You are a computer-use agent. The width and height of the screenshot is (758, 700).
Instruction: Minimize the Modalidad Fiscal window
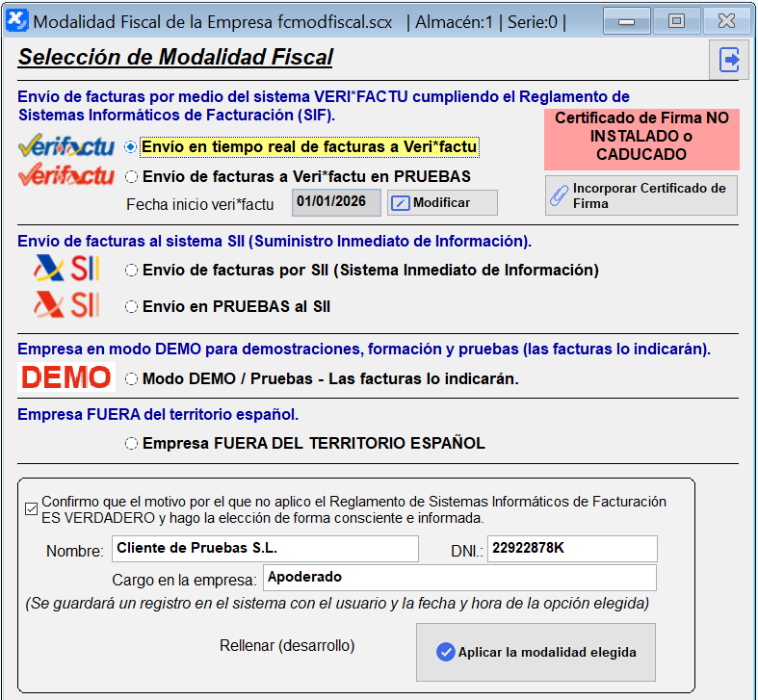point(626,21)
